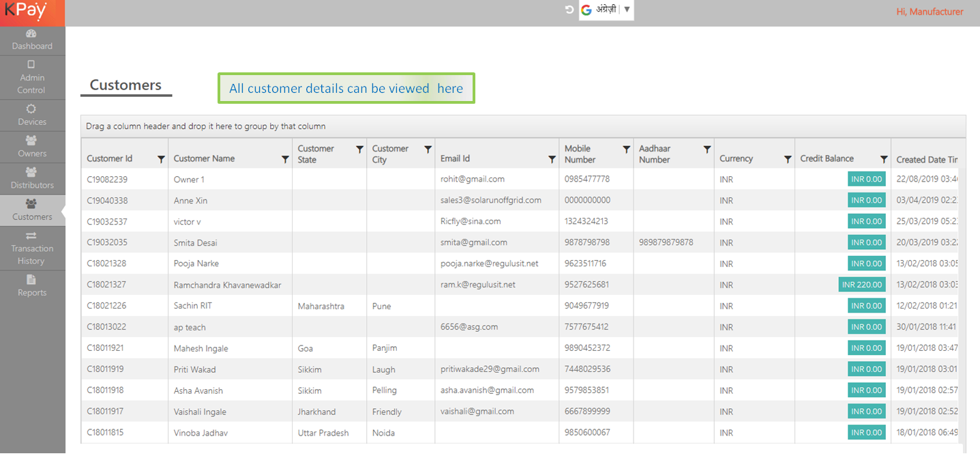
Task: Open filter on Customer Id column
Action: coord(161,159)
